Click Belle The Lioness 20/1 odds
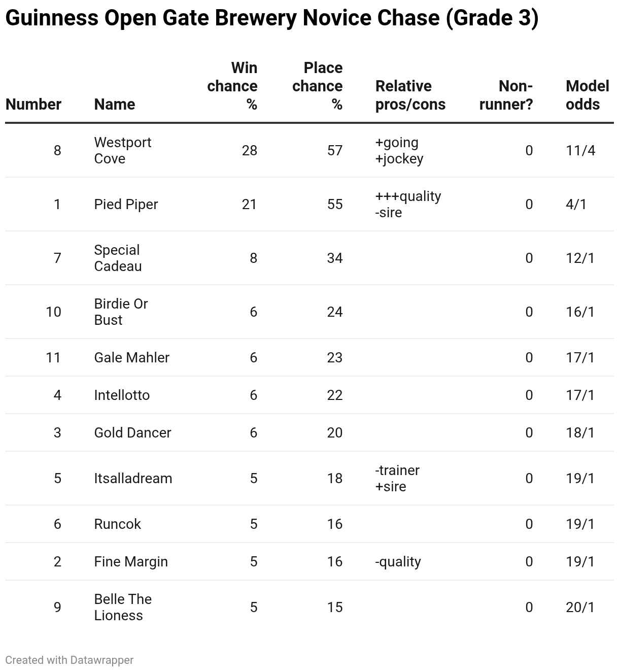 [x=580, y=607]
